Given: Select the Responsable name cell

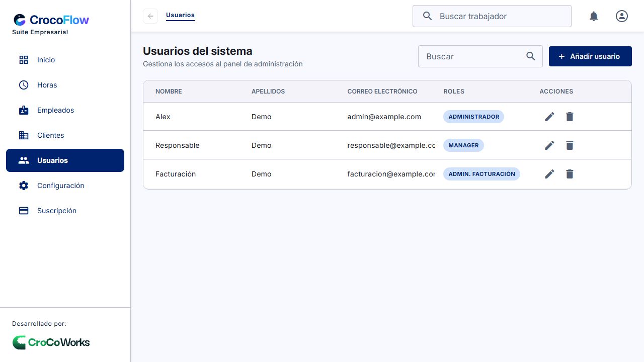Looking at the screenshot, I should point(178,145).
